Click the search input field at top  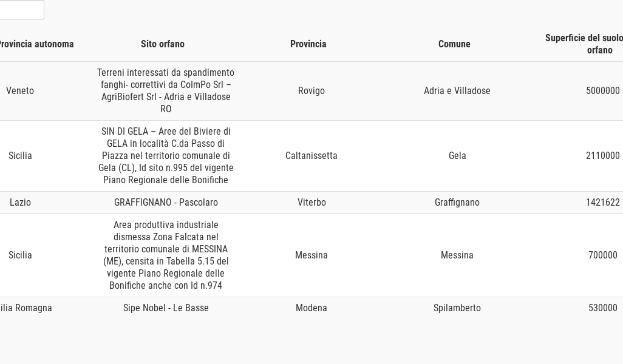(x=21, y=10)
